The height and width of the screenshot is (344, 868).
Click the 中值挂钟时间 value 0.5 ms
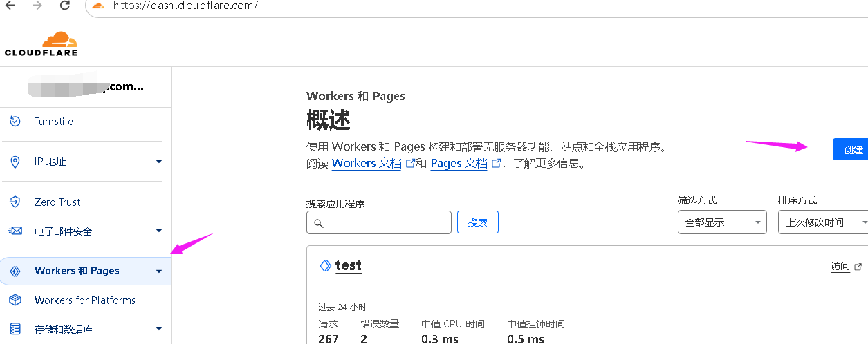point(526,338)
